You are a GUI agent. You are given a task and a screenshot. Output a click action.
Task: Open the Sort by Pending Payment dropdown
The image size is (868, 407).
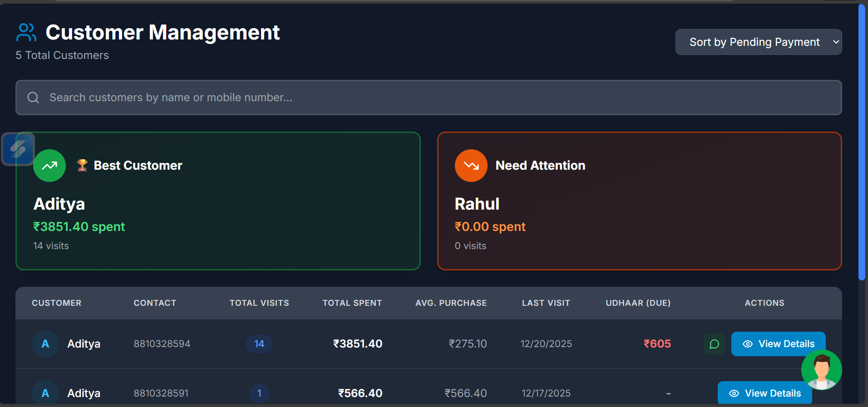pos(758,42)
